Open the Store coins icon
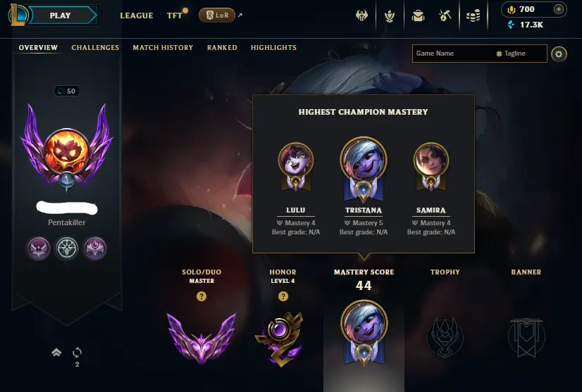Screen dimensions: 582x392 pyautogui.click(x=473, y=15)
